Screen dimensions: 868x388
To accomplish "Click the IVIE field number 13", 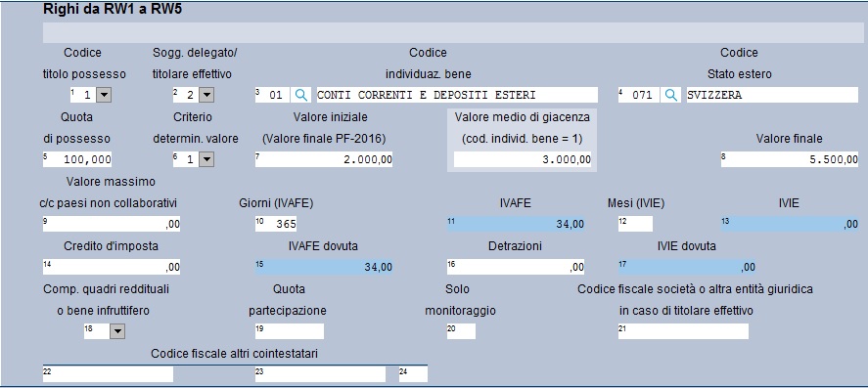I will [790, 224].
